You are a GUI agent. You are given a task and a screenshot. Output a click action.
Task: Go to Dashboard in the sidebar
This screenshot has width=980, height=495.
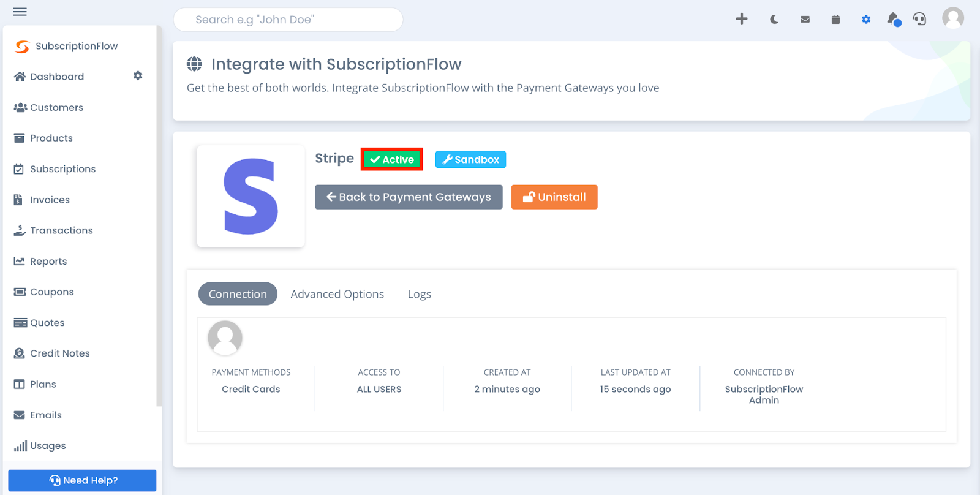(49, 77)
